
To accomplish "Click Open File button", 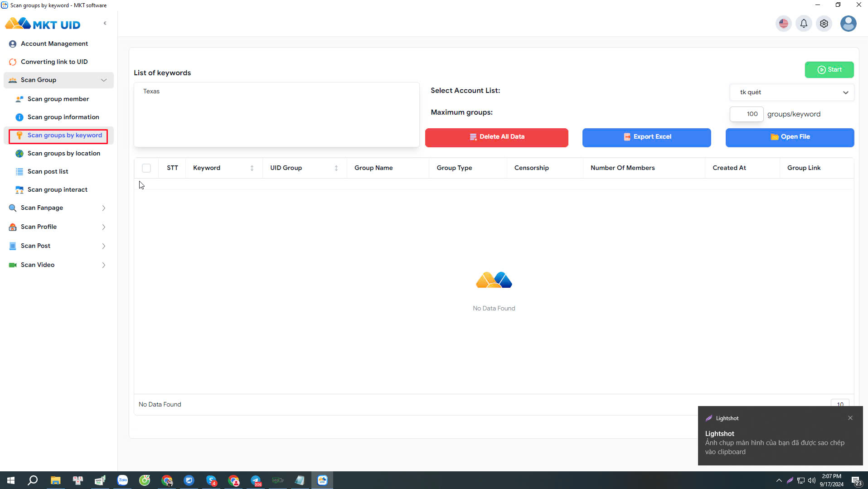I will point(790,137).
